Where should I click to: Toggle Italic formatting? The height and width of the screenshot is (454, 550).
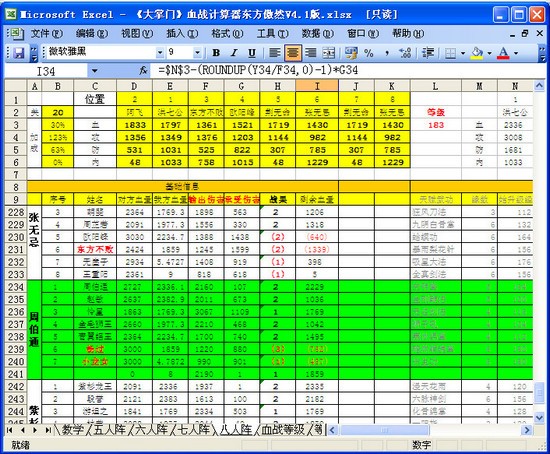pos(234,53)
